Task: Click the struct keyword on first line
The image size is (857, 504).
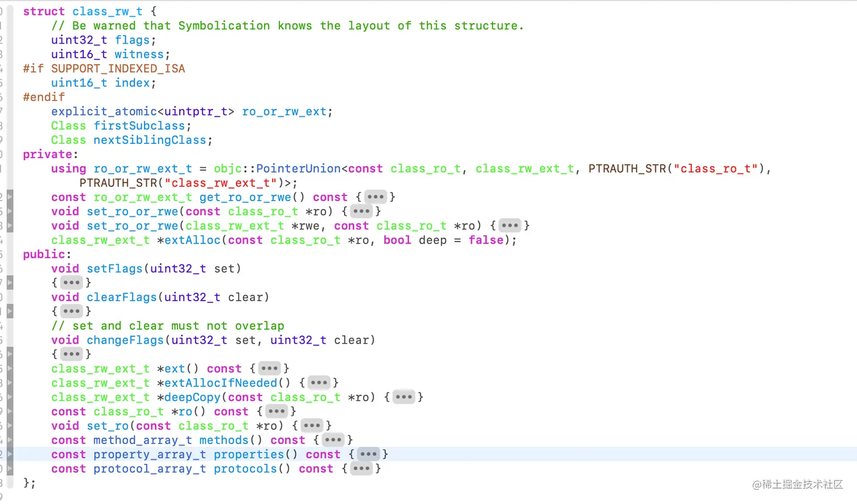Action: [x=44, y=11]
